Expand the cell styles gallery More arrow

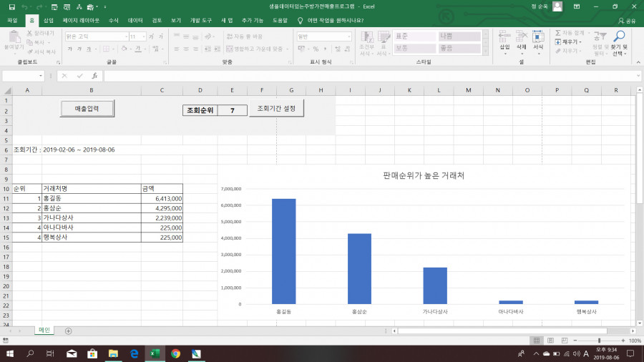pyautogui.click(x=485, y=52)
